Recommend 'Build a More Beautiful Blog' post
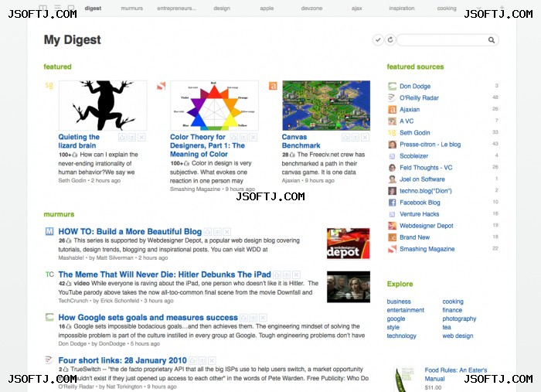 [x=208, y=232]
